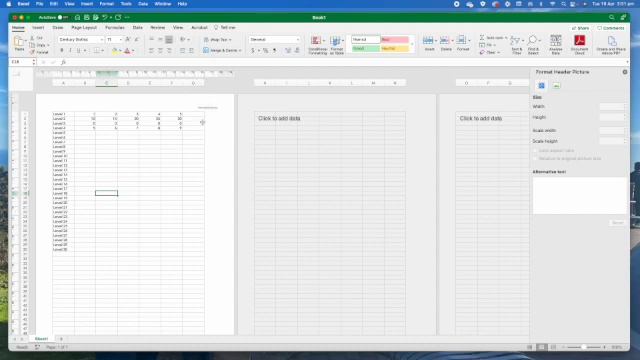This screenshot has height=360, width=640.
Task: Click the percent style icon
Action: coord(266,51)
